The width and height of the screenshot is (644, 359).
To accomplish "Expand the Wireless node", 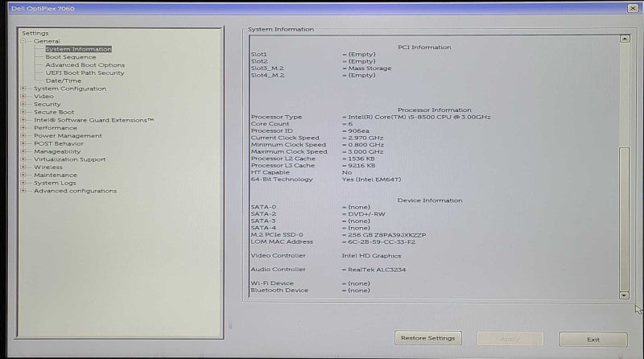I will (23, 167).
